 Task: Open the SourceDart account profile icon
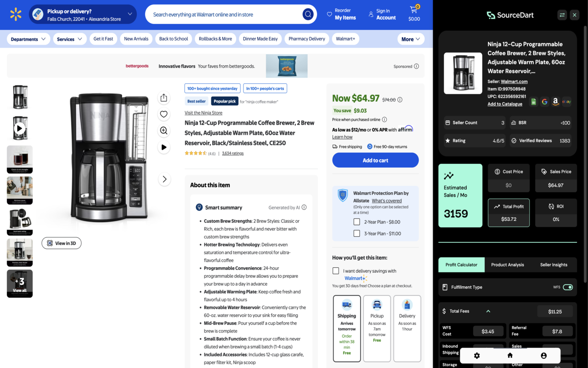click(x=543, y=356)
